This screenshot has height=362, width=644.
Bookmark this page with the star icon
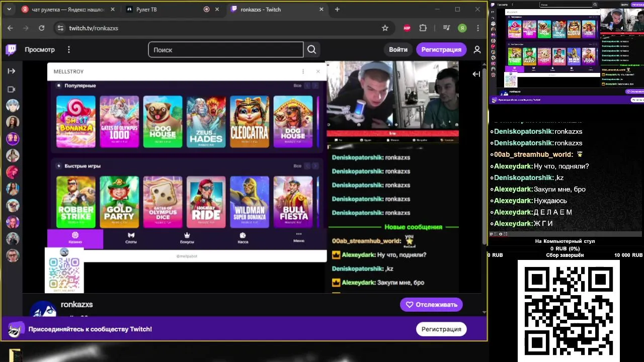click(x=385, y=28)
